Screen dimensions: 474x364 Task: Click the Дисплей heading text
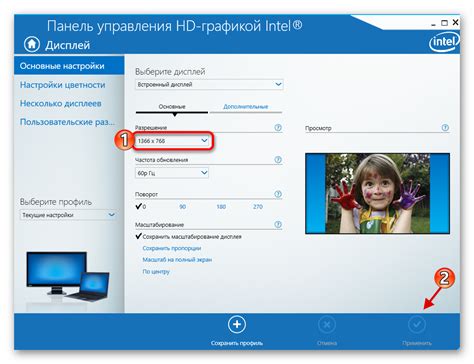coord(68,45)
